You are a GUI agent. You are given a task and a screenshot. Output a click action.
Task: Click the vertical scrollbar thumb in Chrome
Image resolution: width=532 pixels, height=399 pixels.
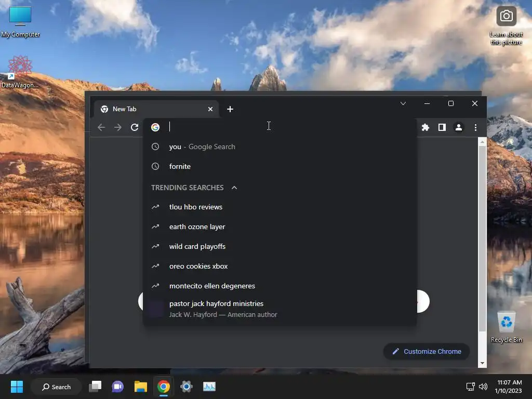click(x=482, y=239)
